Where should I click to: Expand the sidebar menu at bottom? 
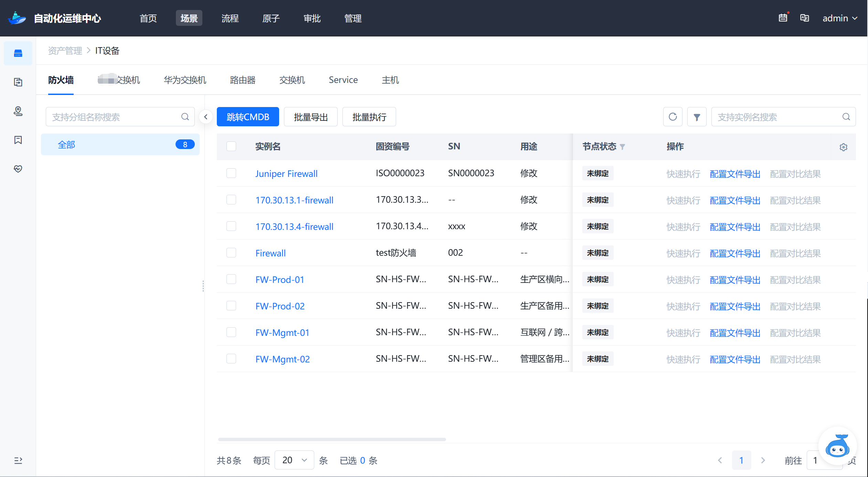18,460
